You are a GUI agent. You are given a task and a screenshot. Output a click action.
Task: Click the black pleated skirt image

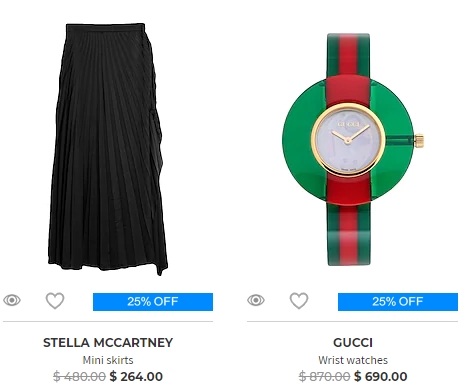108,149
